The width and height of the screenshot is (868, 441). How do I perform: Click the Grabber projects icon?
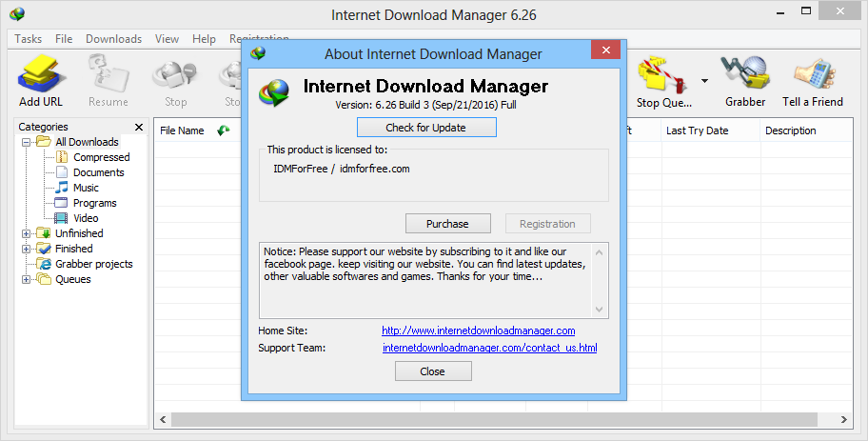click(x=44, y=264)
